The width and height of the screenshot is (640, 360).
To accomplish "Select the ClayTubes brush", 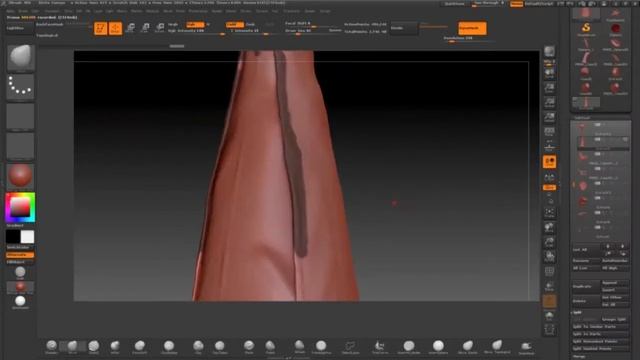I will pos(220,347).
